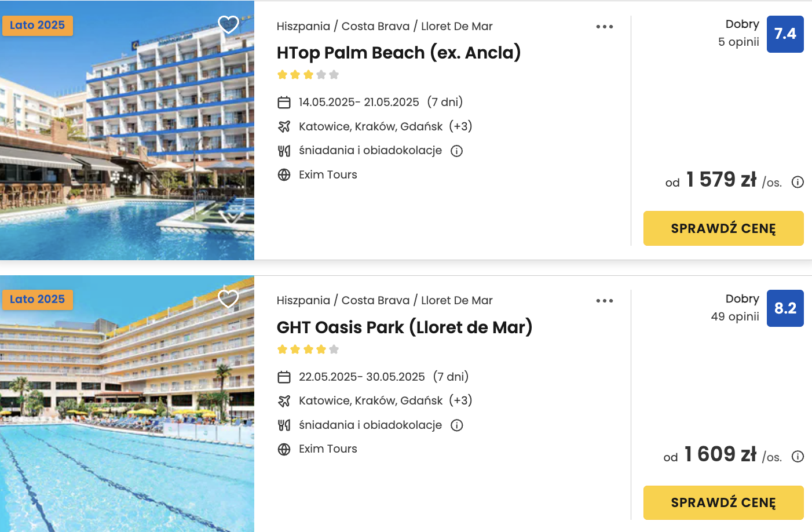
Task: Click SPRAWDŹ CENĘ for GHT Oasis Park
Action: tap(723, 502)
